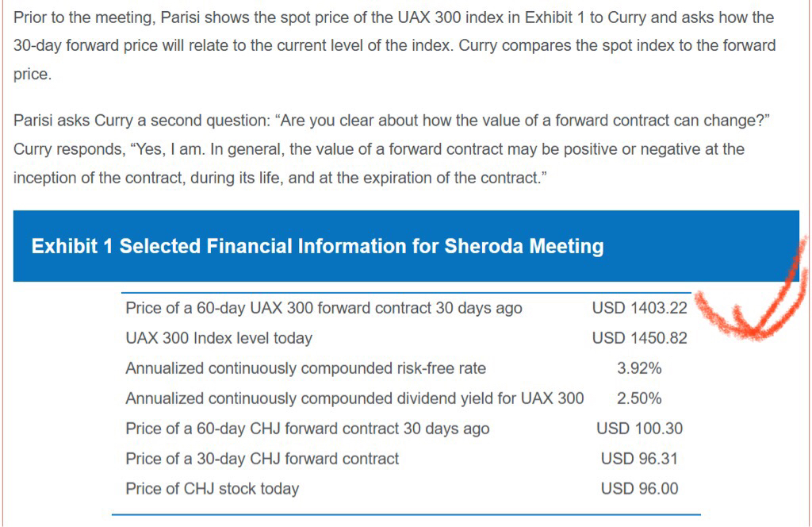Click the dividend yield for UAX 300 label
Viewport: 812px width, 527px height.
tap(354, 398)
